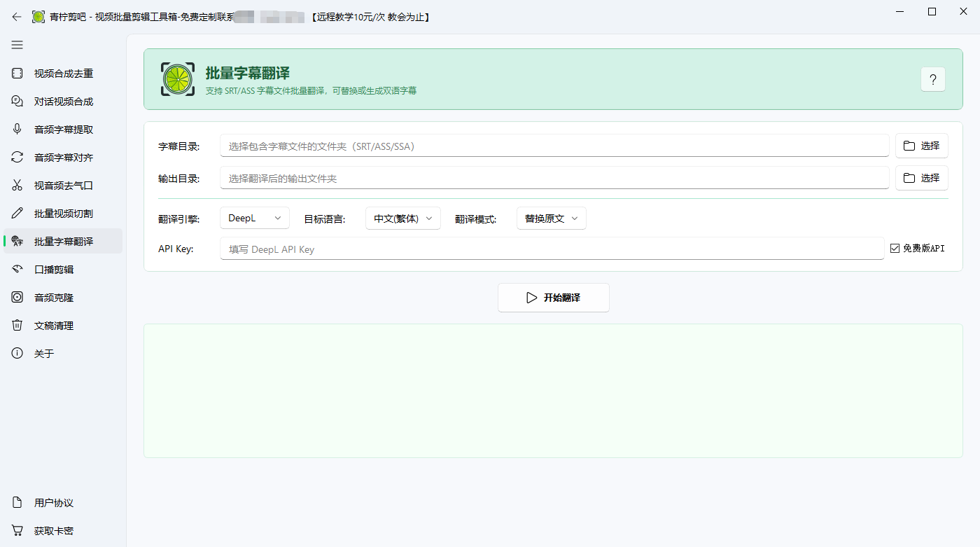Click the microphone icon beside 音频字幕提取
Viewport: 980px width, 547px height.
coord(17,129)
